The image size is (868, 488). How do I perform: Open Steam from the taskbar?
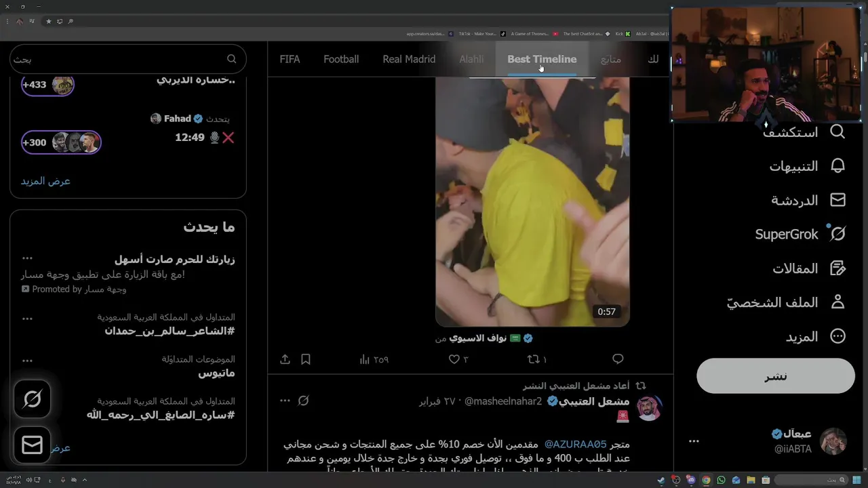[661, 480]
